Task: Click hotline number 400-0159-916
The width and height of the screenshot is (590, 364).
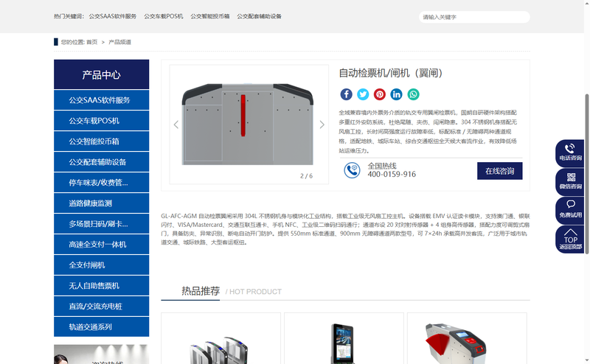Action: (x=392, y=174)
